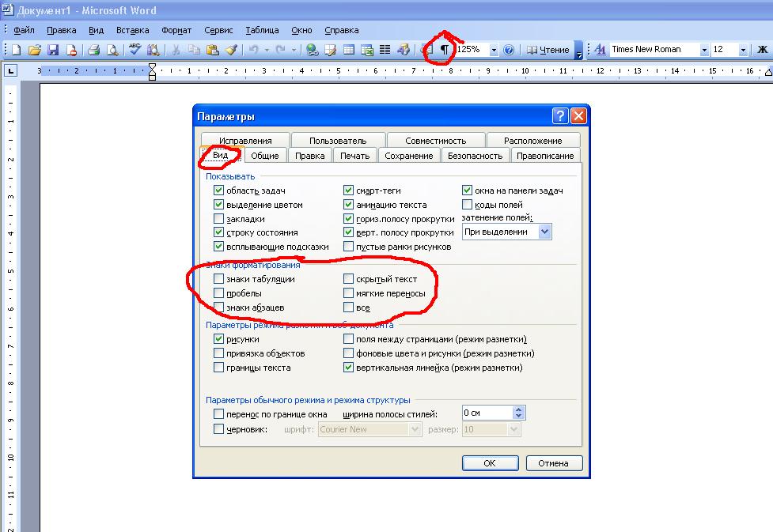Click the Cut scissors icon
This screenshot has width=773, height=532.
click(176, 50)
